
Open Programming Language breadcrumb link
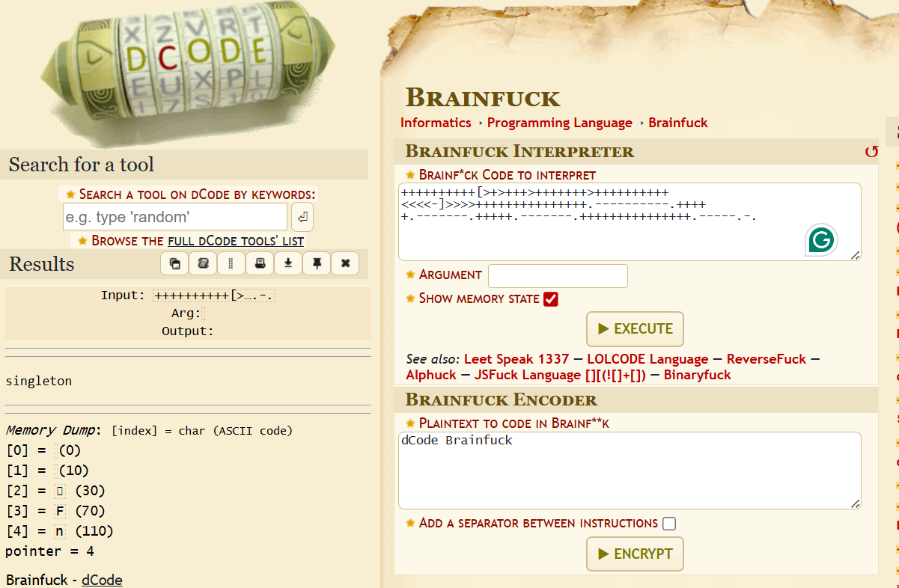(559, 123)
